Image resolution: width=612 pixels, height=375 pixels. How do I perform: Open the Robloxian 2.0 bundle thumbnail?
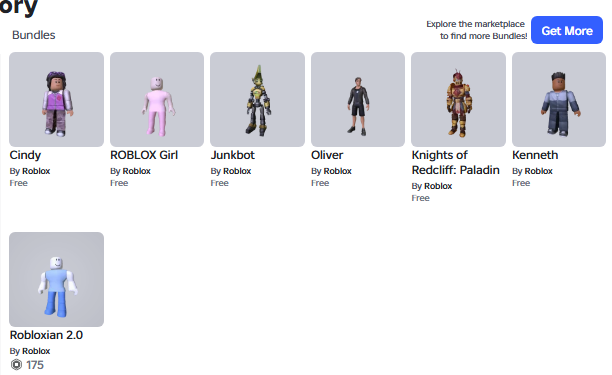57,279
